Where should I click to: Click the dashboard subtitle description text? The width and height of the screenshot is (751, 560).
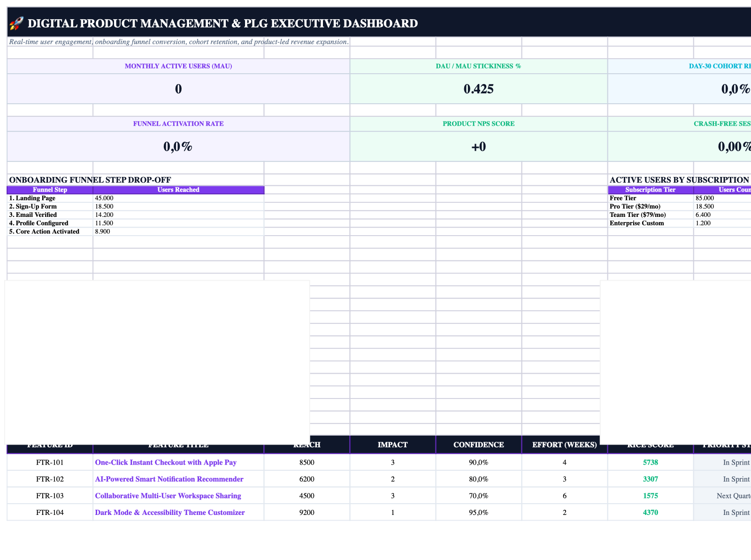pos(179,42)
